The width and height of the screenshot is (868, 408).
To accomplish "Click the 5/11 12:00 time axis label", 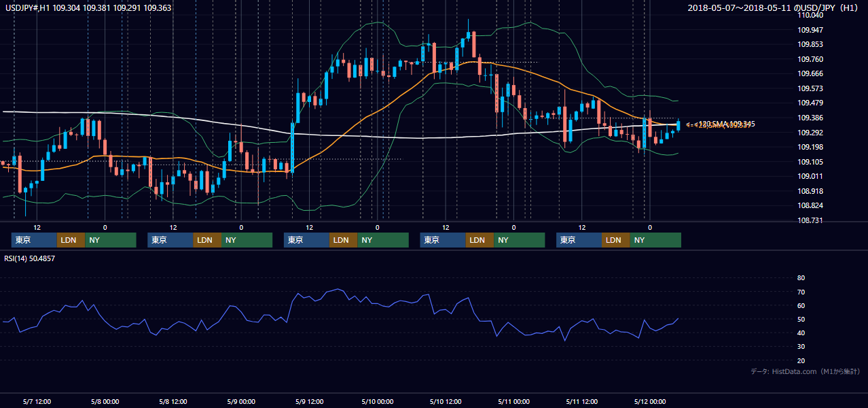I will [x=581, y=401].
